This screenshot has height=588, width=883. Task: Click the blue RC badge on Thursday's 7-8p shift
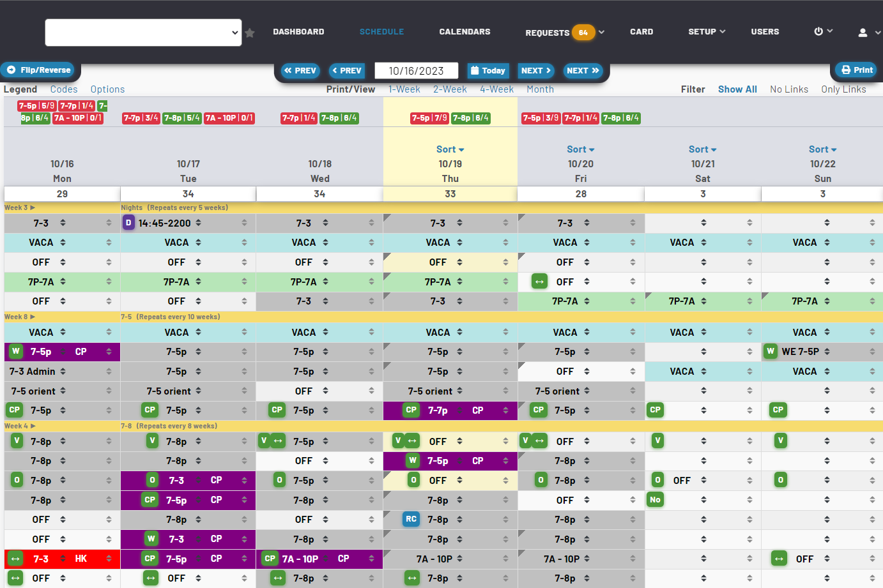[x=411, y=519]
